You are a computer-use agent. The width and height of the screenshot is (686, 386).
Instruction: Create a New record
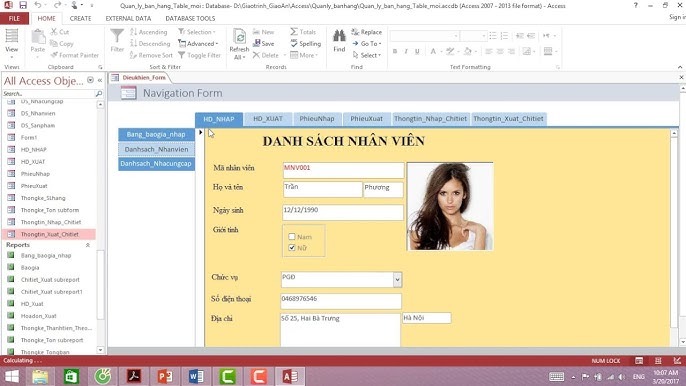pyautogui.click(x=263, y=32)
